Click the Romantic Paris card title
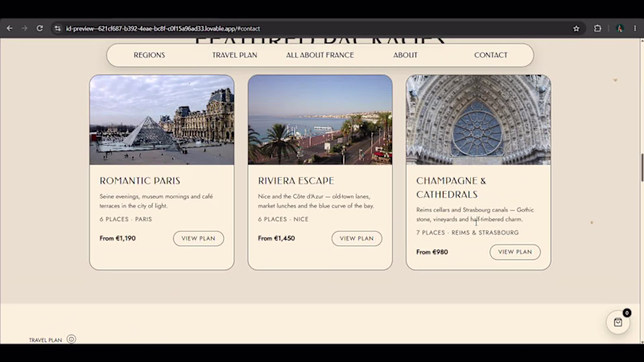This screenshot has height=362, width=644. click(x=139, y=181)
